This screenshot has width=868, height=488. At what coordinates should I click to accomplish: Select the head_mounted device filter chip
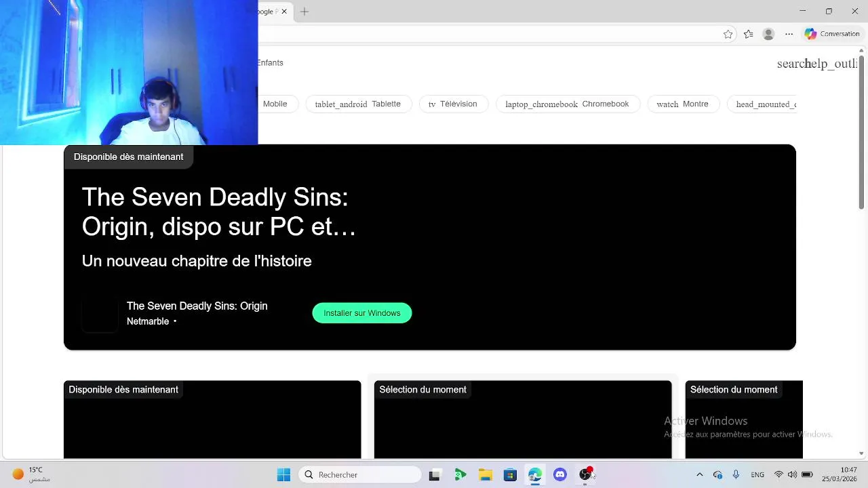click(762, 104)
